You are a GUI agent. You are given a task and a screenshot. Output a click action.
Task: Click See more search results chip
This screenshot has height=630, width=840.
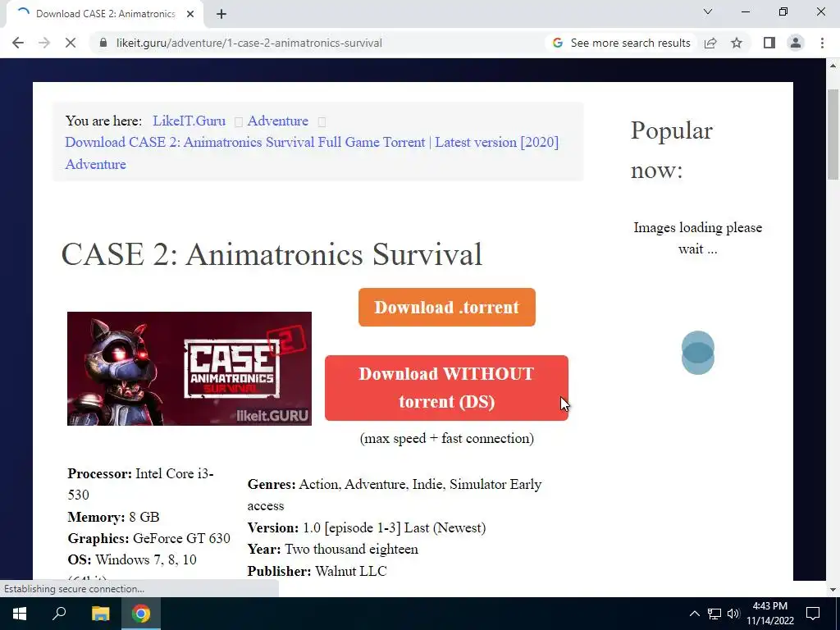click(621, 43)
